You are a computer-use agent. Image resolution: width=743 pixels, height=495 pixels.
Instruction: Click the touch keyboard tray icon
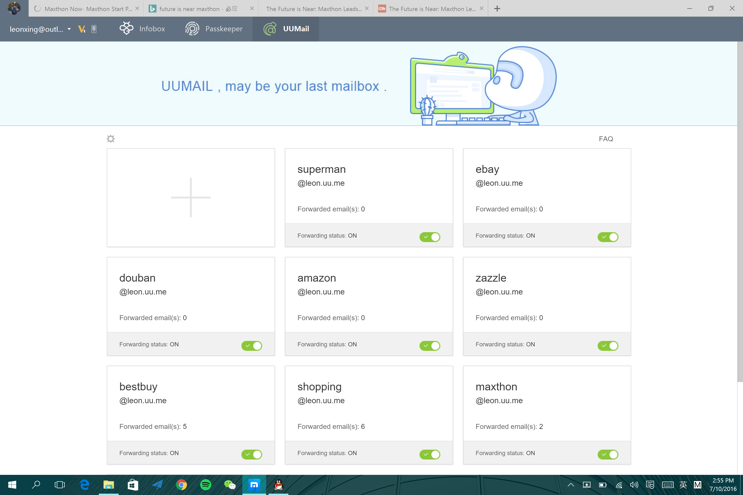pos(668,485)
